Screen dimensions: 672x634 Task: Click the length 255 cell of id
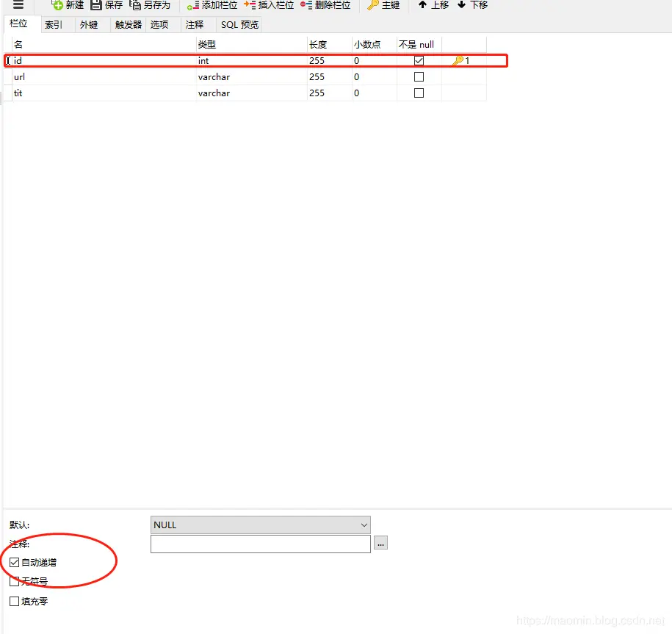click(x=330, y=60)
